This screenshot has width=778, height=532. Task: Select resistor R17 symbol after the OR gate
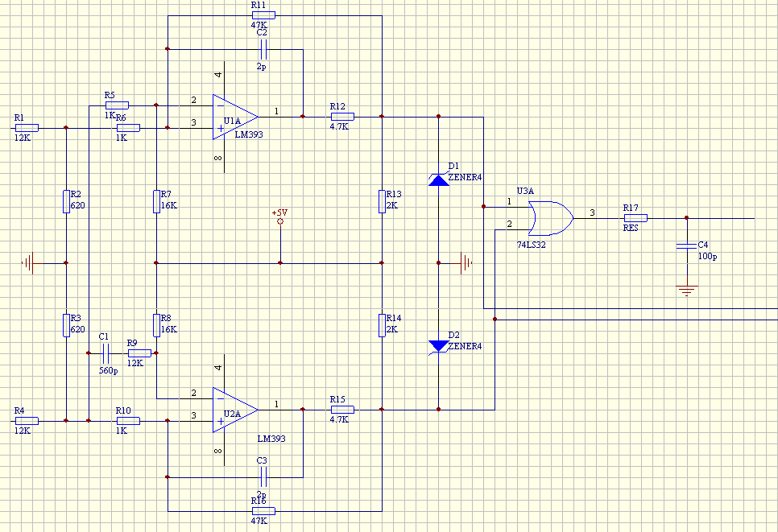pos(635,217)
